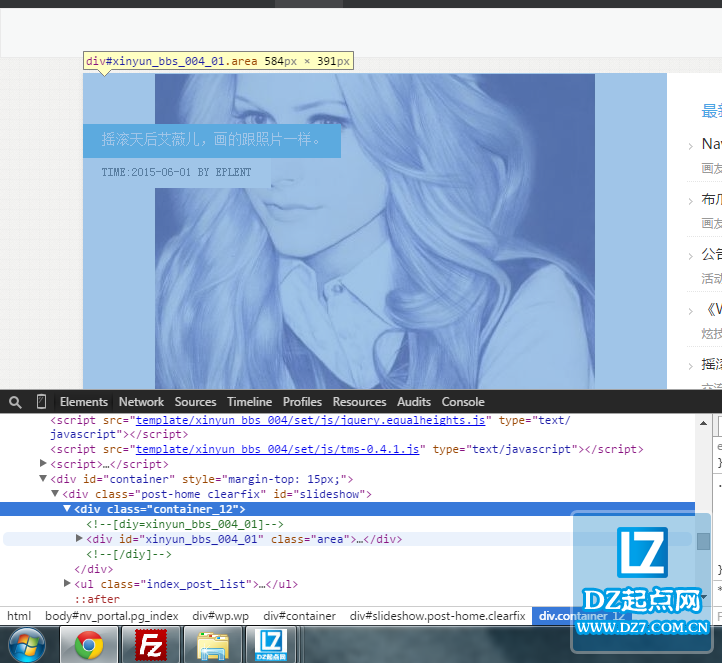Open the Profiles tab
722x663 pixels.
pyautogui.click(x=302, y=401)
